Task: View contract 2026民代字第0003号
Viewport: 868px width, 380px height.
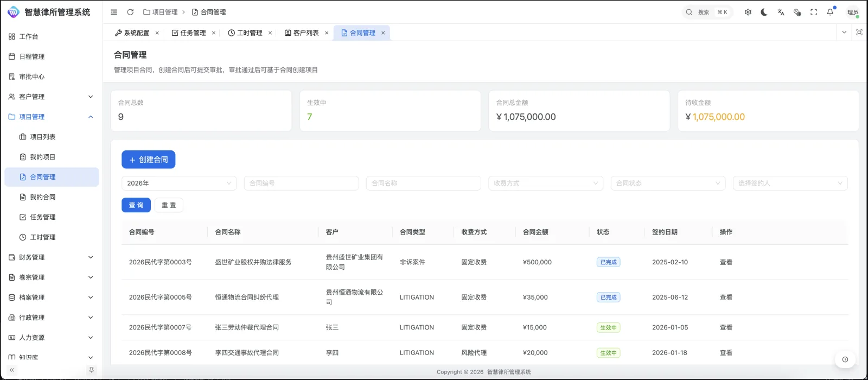Action: coord(726,262)
